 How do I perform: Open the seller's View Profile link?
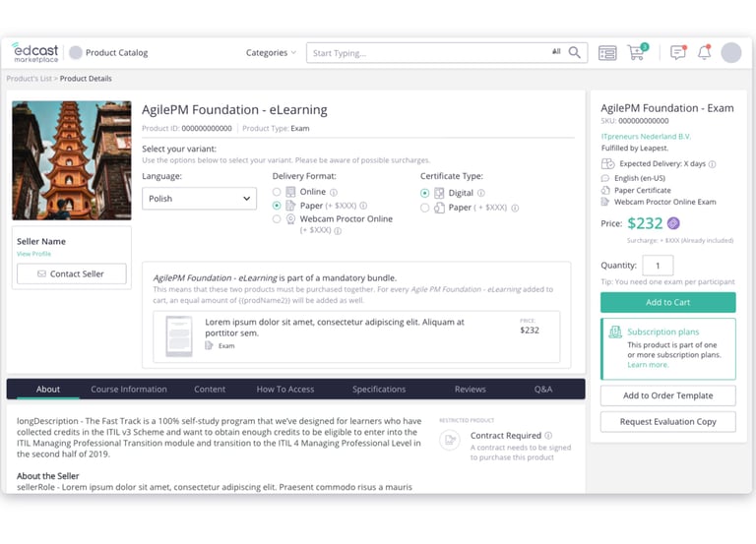click(33, 254)
